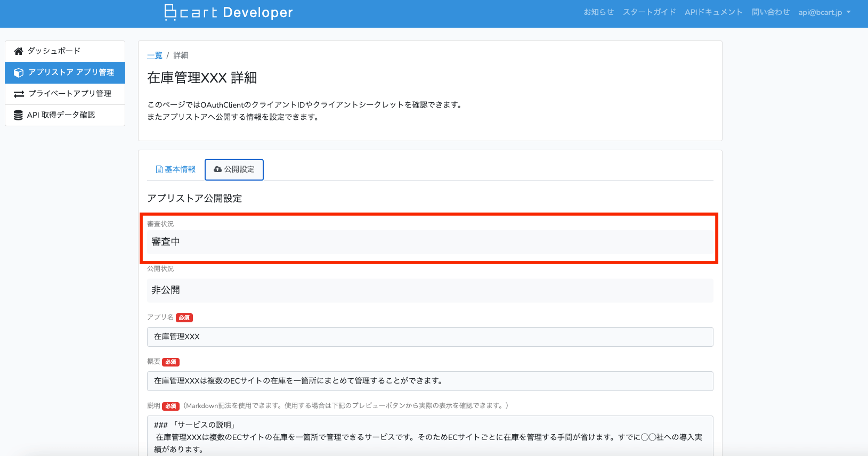Focus the 概要 text field

coord(429,381)
